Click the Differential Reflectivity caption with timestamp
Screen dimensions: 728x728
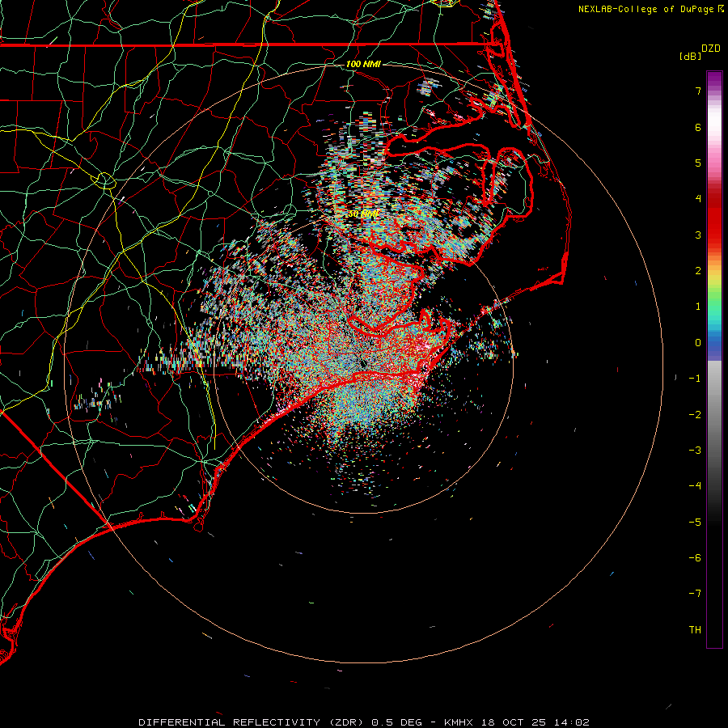tap(364, 722)
